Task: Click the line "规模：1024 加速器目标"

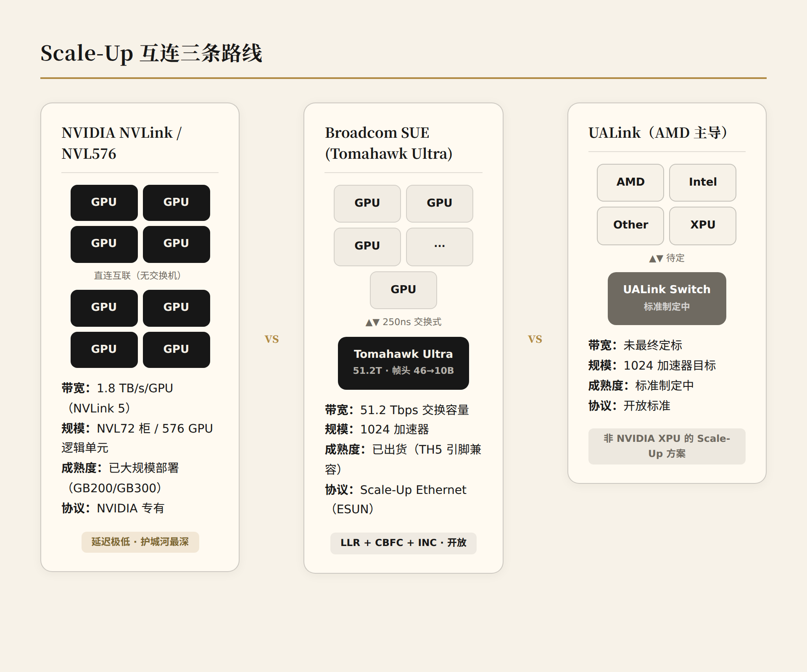Action: (652, 365)
